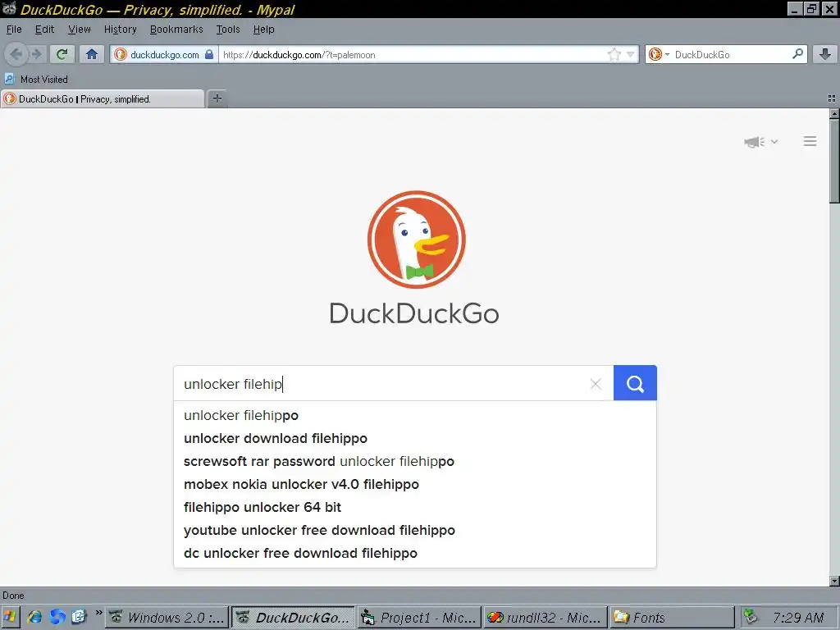
Task: Open the View menu
Action: pos(80,30)
